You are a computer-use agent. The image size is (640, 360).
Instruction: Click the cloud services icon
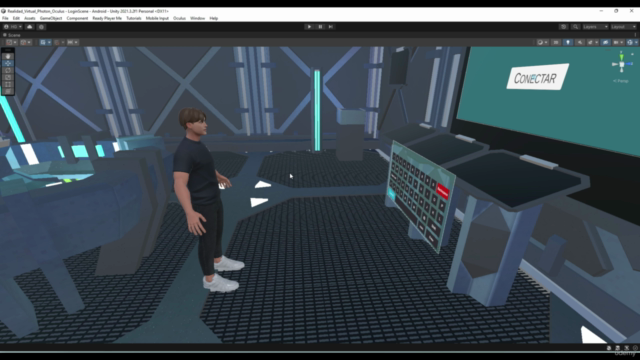29,27
